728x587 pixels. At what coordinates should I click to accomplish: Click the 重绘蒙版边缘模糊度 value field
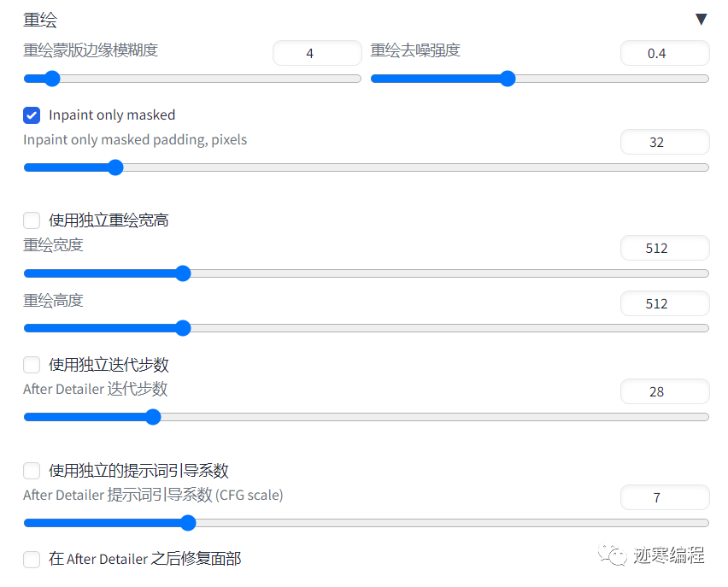[317, 53]
